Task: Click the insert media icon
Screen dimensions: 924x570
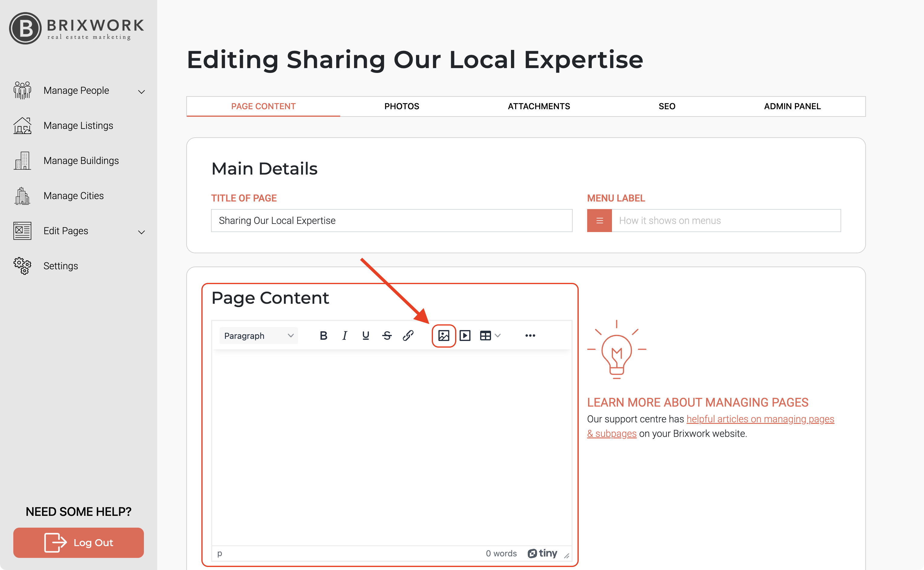Action: coord(465,336)
